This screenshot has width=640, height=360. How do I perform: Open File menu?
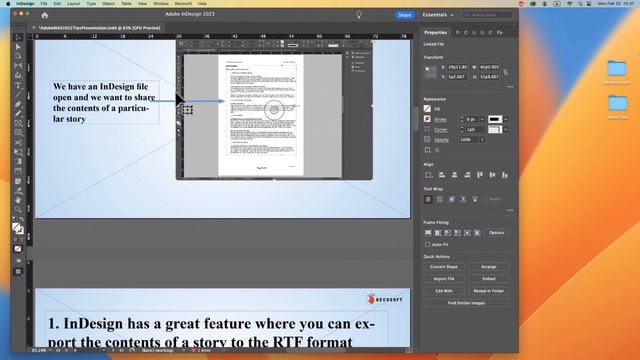44,3
